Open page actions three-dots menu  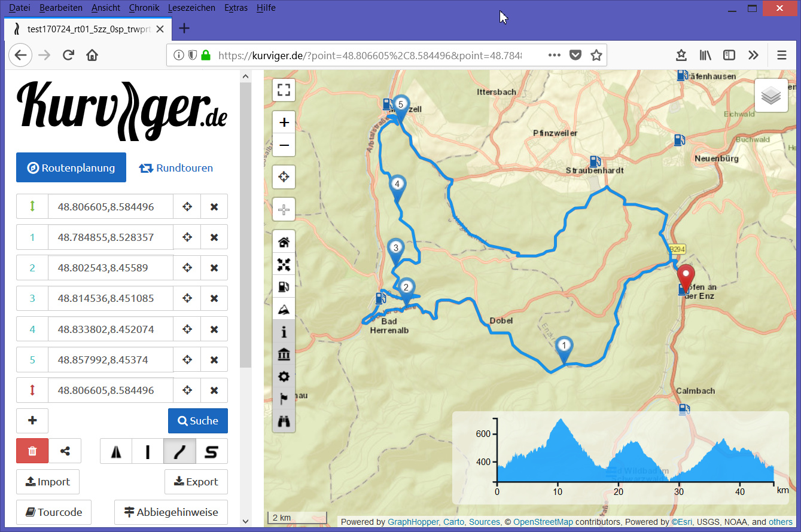point(554,55)
